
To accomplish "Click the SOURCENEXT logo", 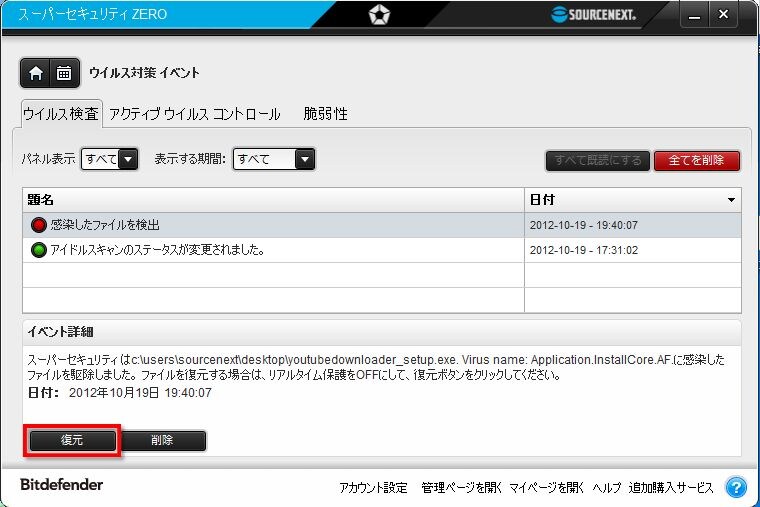I will click(x=593, y=14).
